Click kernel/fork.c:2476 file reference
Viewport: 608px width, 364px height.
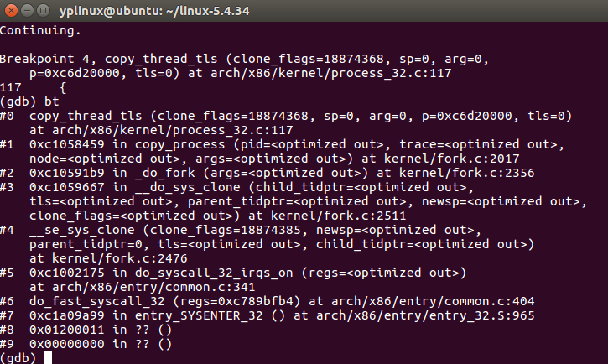119,258
